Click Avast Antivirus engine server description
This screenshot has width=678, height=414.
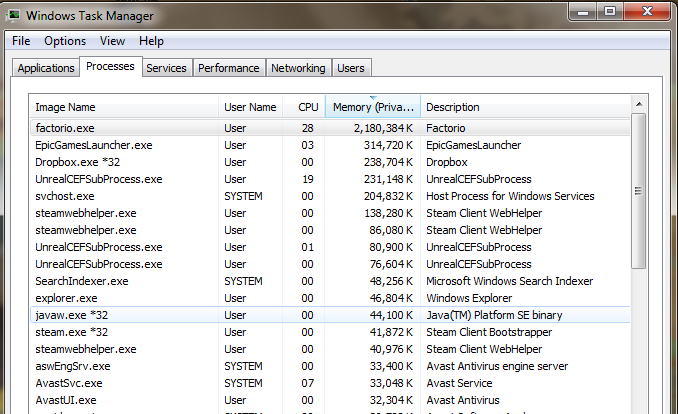tap(497, 366)
